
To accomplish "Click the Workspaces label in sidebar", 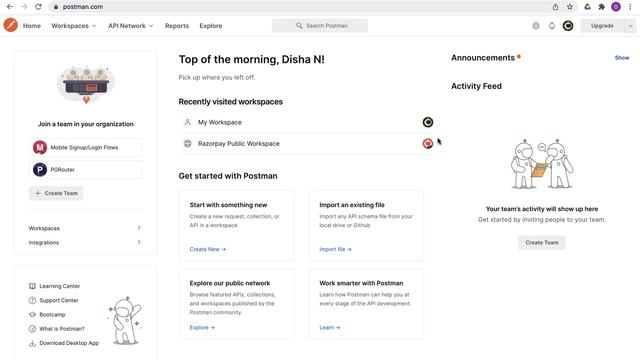I will point(44,228).
